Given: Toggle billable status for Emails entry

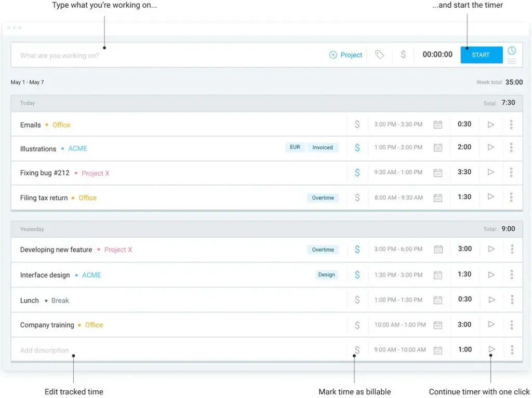Looking at the screenshot, I should point(357,125).
